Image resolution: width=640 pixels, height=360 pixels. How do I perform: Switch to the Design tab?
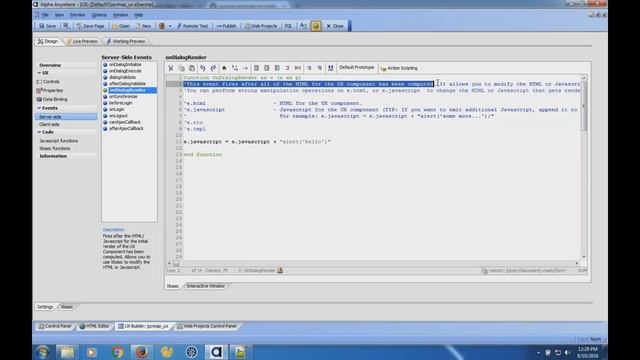coord(48,41)
